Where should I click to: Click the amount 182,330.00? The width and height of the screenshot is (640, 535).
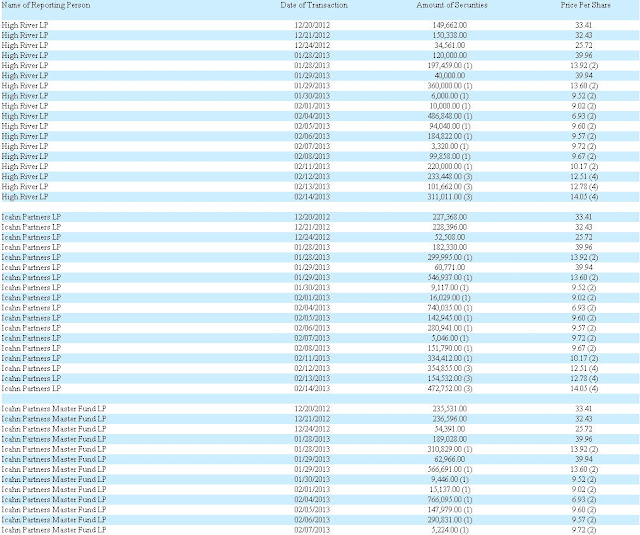(x=449, y=248)
